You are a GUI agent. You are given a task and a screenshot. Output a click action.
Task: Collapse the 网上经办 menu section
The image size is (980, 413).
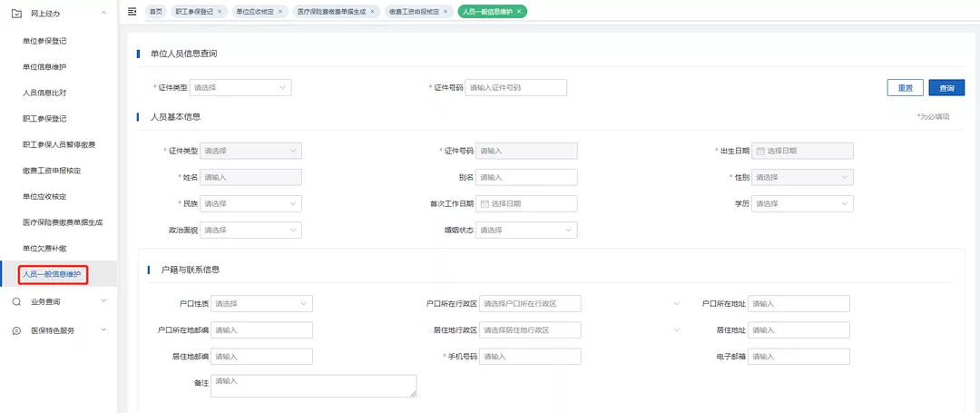(104, 13)
